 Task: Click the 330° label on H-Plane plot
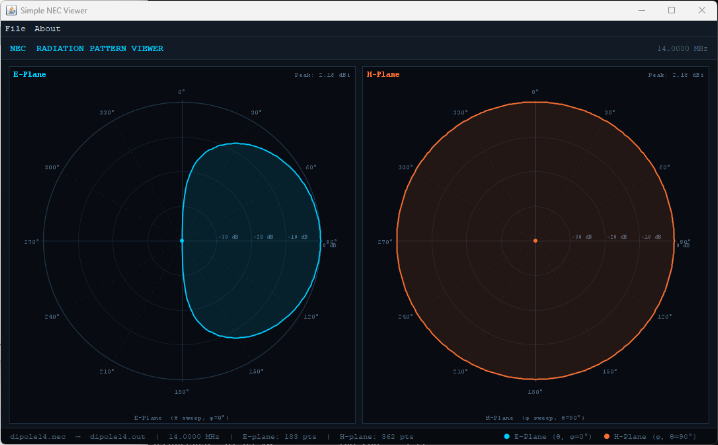(x=460, y=112)
